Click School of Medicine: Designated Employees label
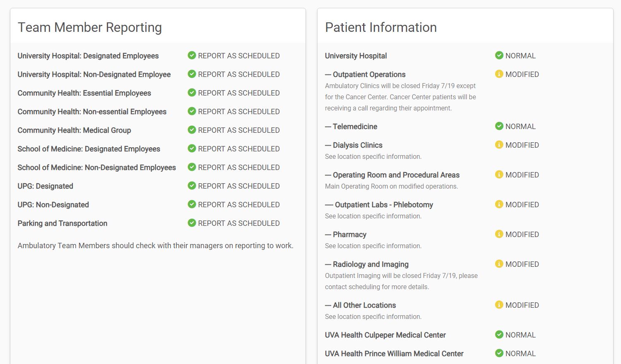Viewport: 621px width, 364px height. click(x=89, y=149)
